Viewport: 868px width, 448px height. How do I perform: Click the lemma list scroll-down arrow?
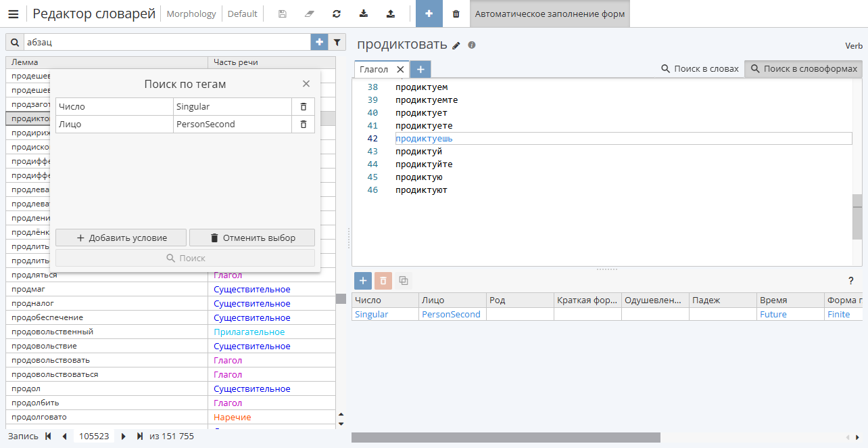[341, 424]
